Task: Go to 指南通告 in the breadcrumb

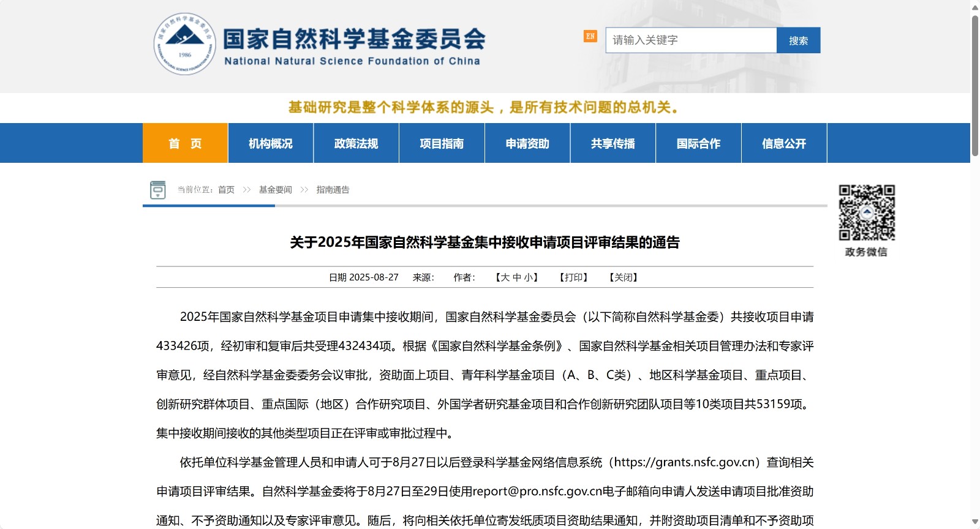Action: point(333,190)
